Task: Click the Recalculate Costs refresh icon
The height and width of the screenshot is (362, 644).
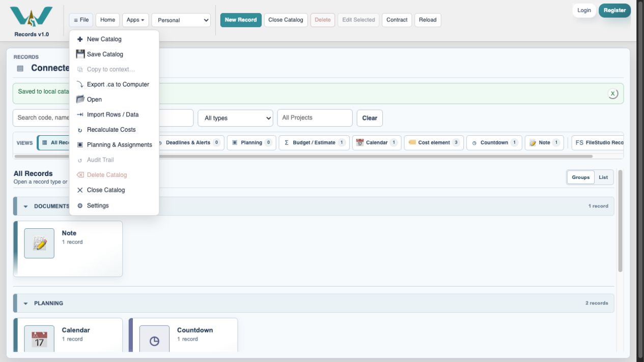Action: [x=80, y=130]
